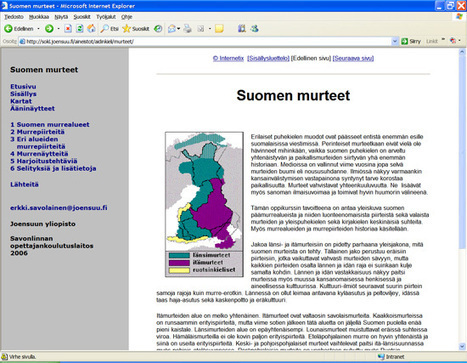The height and width of the screenshot is (363, 467).
Task: Open the Ääninäytteet sidebar link
Action: pyautogui.click(x=32, y=109)
